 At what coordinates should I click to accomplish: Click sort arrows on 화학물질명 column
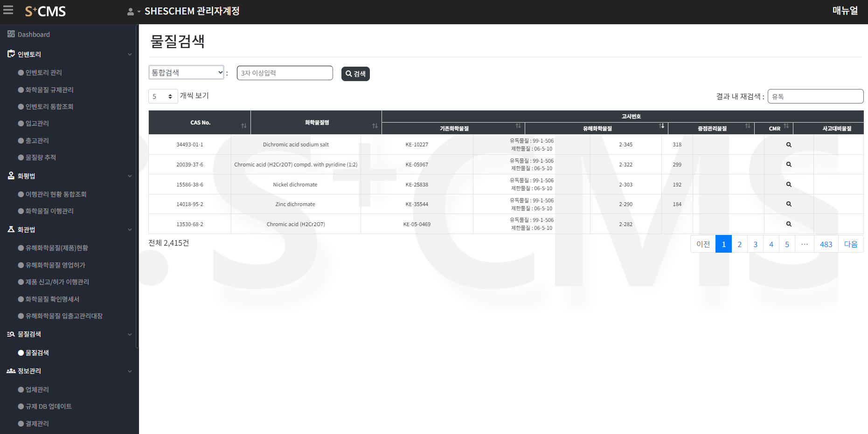coord(375,126)
